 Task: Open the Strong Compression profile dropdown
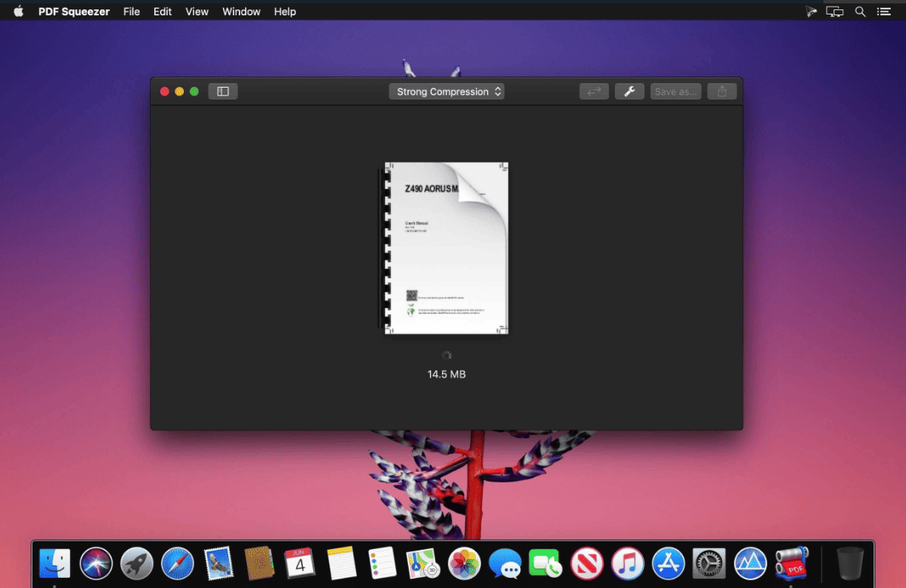point(447,91)
